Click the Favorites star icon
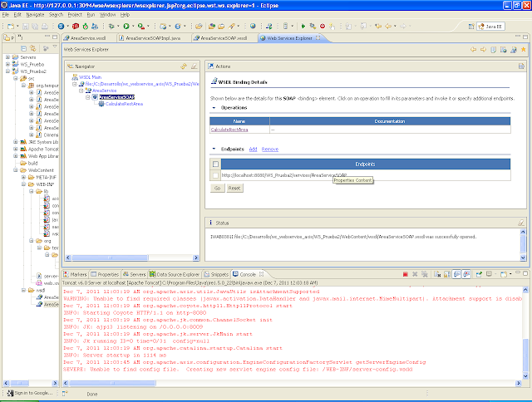Image resolution: width=532 pixels, height=402 pixels. pos(524,50)
